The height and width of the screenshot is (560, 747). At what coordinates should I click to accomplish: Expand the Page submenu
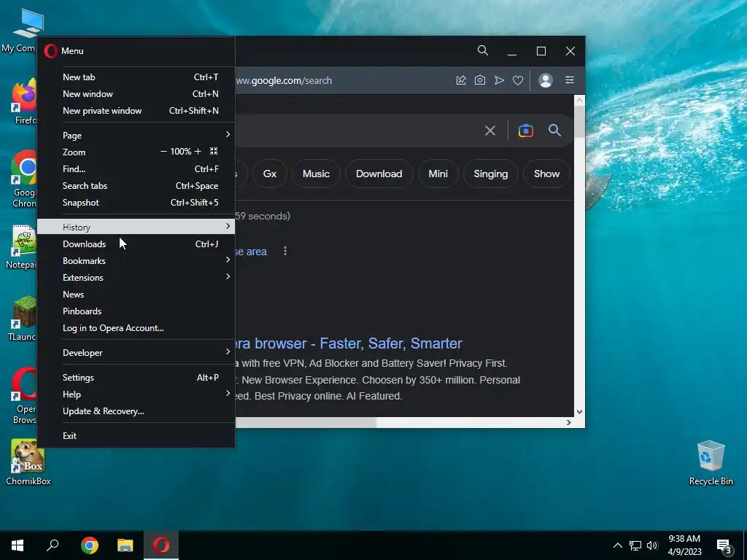(x=136, y=135)
